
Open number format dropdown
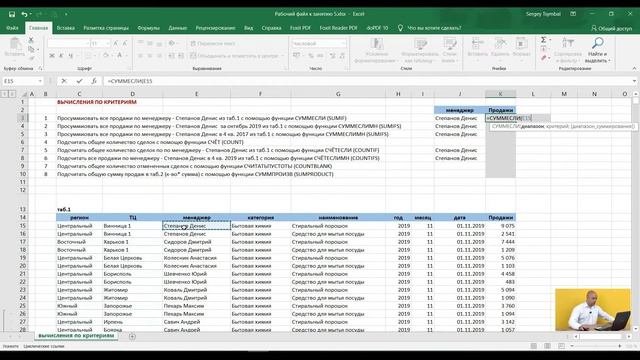tap(344, 44)
